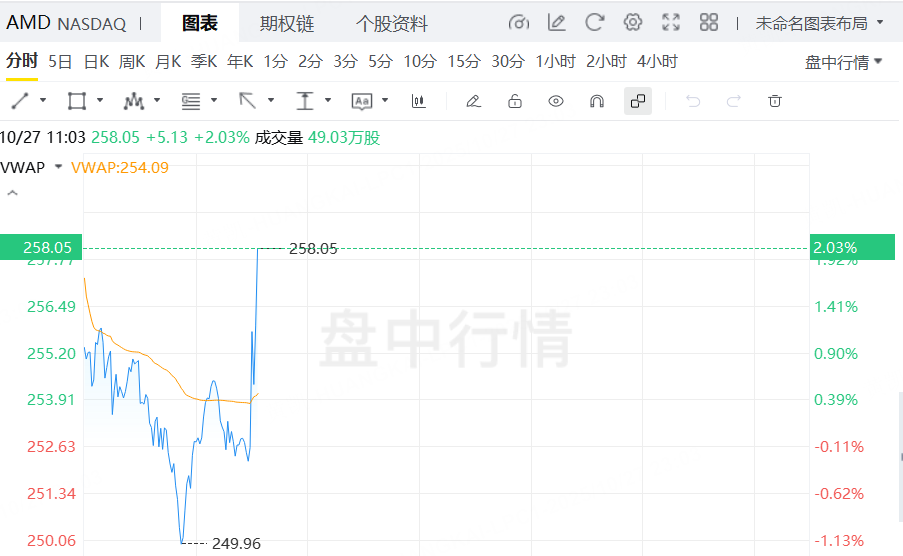Select the Aa text annotation tool
This screenshot has height=556, width=903.
point(362,101)
